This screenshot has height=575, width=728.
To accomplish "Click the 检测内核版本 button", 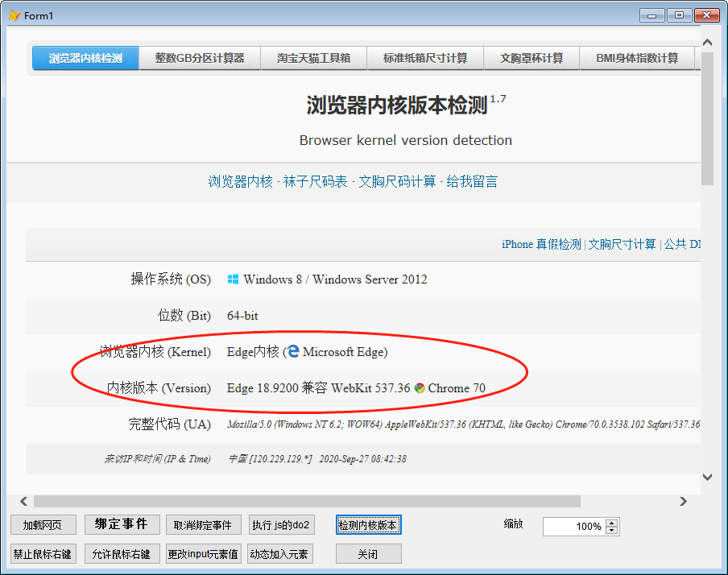I will point(368,524).
